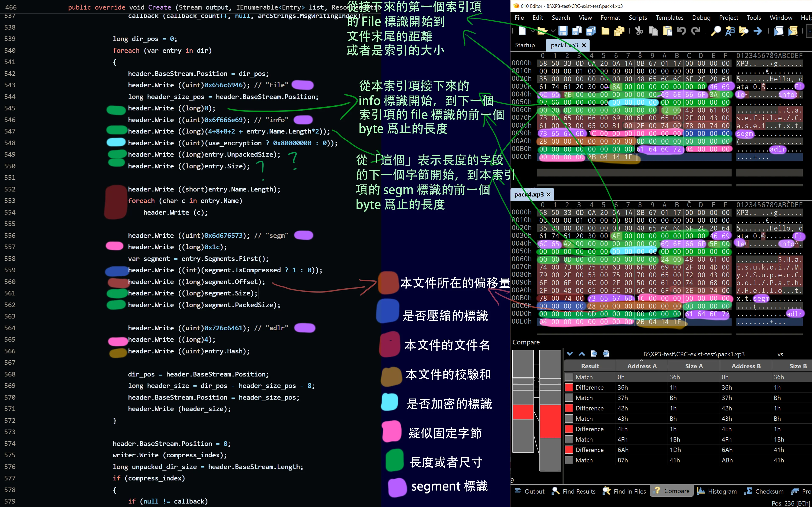Screen dimensions: 812x507
Task: Click the Save file toolbar icon
Action: (563, 31)
